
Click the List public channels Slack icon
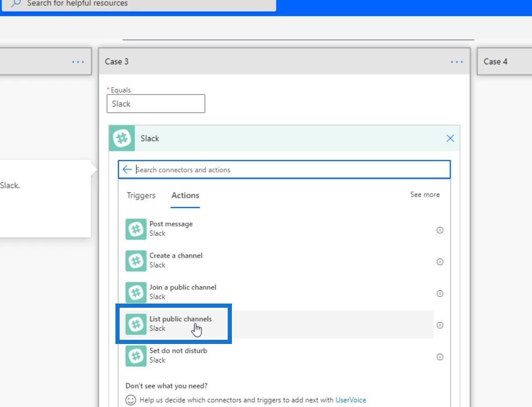pos(136,324)
